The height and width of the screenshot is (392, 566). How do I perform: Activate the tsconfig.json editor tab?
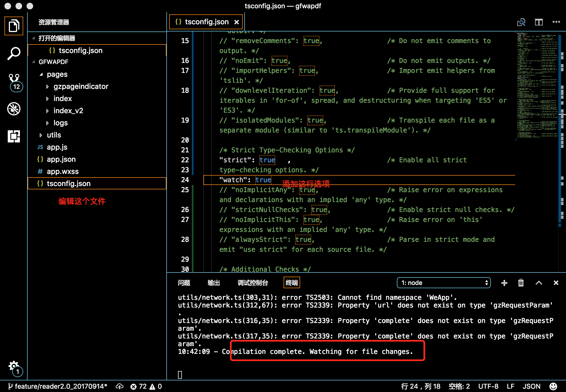pos(206,22)
